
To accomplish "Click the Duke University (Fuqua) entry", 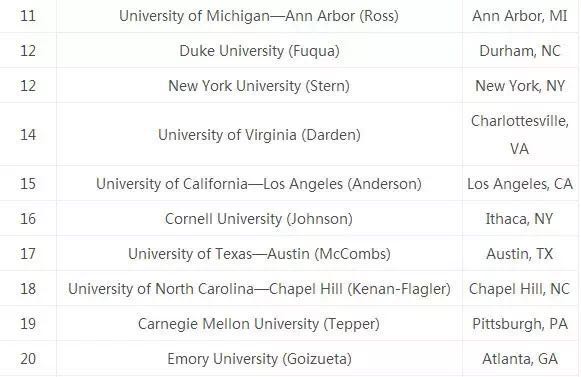I will (259, 51).
